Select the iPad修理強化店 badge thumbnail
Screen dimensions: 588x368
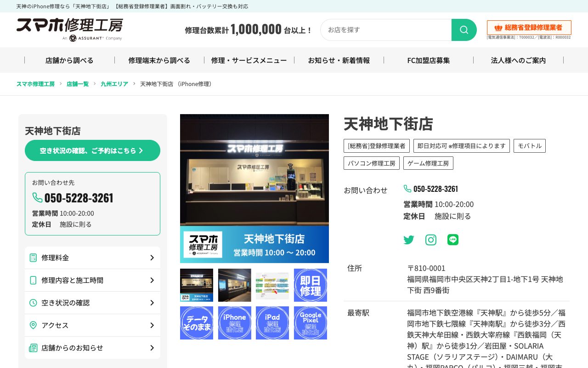click(272, 323)
